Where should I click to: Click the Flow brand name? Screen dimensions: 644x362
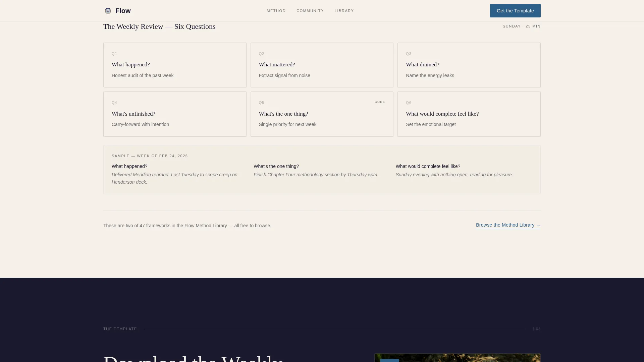coord(123,11)
